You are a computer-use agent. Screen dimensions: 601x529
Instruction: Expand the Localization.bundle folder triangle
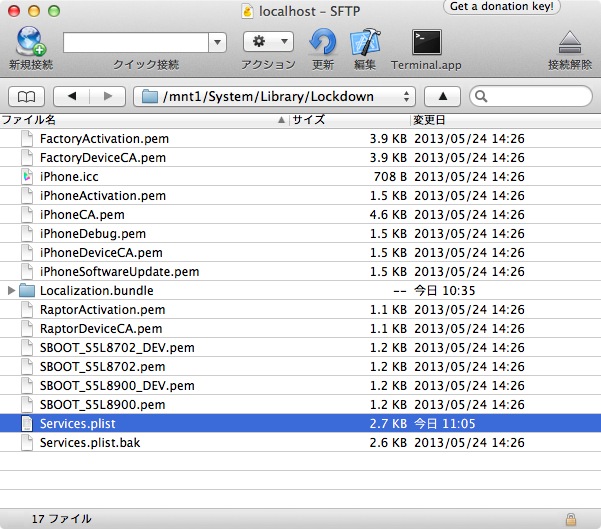point(11,291)
